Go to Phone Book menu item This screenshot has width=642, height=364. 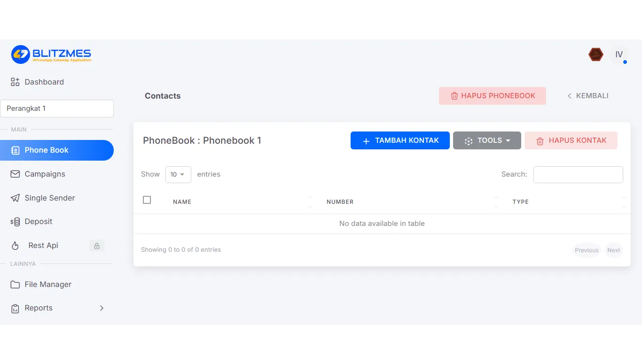[57, 150]
